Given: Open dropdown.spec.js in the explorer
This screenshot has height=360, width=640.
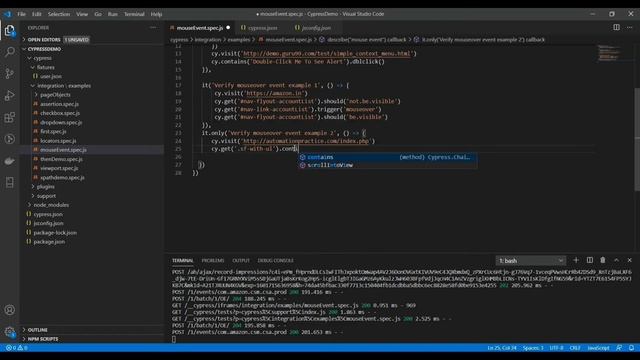Looking at the screenshot, I should (x=61, y=122).
